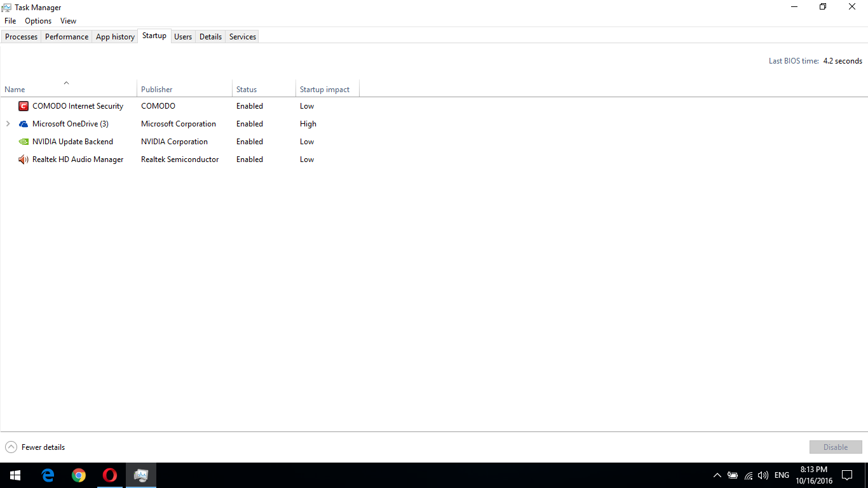Switch to the App history tab
This screenshot has width=868, height=488.
click(x=115, y=37)
